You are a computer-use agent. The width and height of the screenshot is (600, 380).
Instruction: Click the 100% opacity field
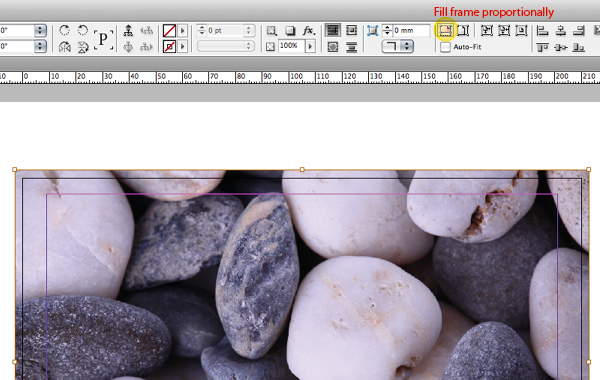pos(291,46)
